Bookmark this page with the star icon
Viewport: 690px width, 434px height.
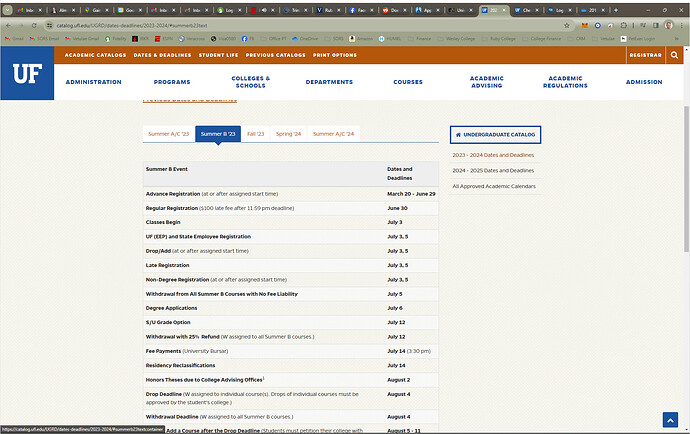tap(567, 26)
